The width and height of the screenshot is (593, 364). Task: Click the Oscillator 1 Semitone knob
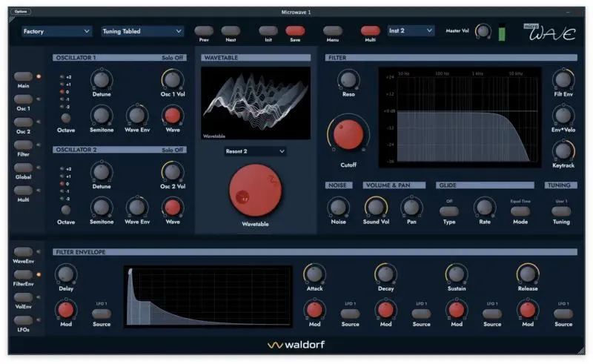pyautogui.click(x=102, y=116)
